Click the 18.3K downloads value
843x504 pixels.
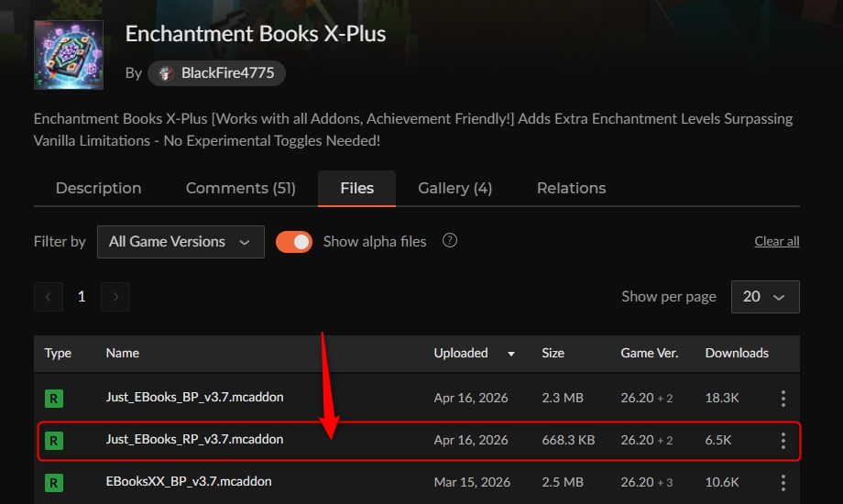pos(721,398)
